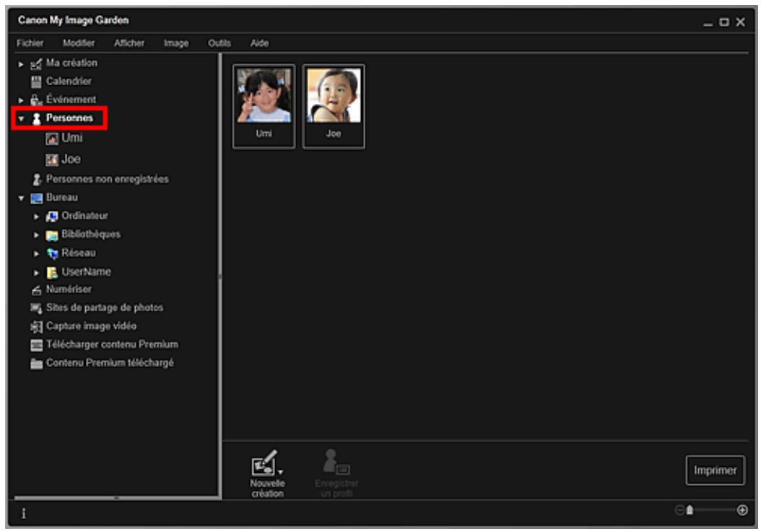Click the Calendrier icon in sidebar
Viewport: 761px width, 532px height.
click(x=34, y=82)
